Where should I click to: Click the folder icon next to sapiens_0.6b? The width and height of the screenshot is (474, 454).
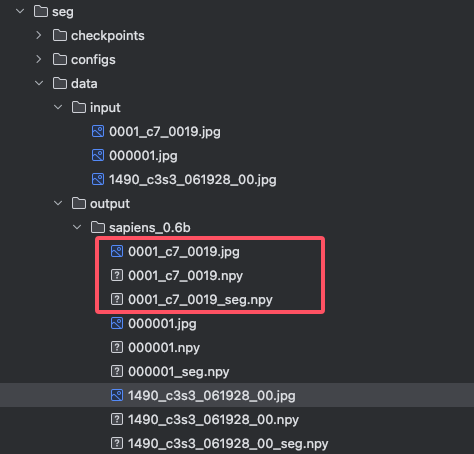(x=98, y=227)
